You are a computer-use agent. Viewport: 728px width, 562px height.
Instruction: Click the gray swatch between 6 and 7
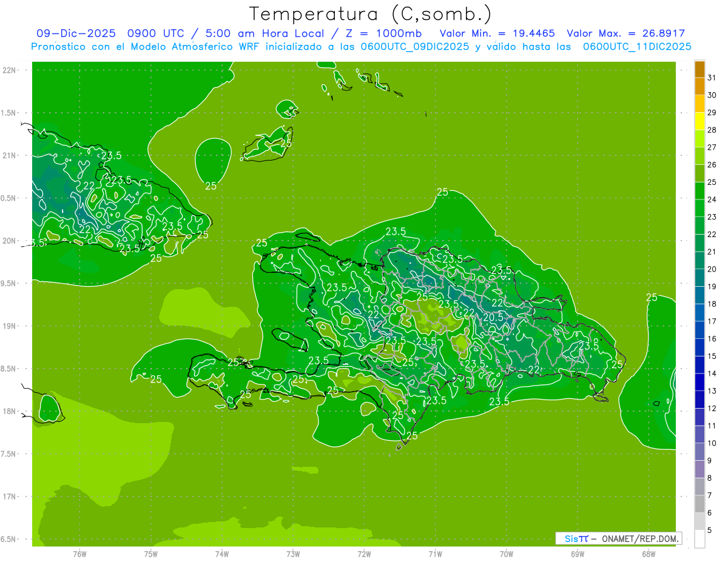pyautogui.click(x=699, y=504)
